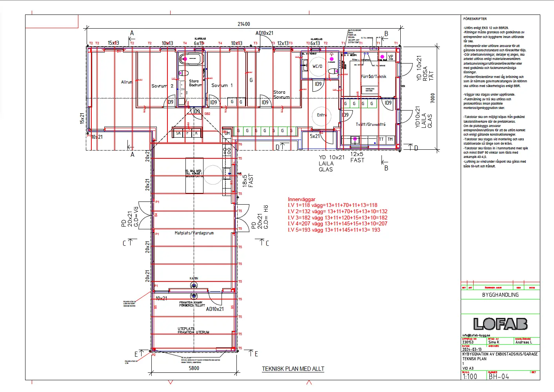Viewport: 554px width, 392px height.
Task: Click the SK cabinet box
Action: (178, 133)
